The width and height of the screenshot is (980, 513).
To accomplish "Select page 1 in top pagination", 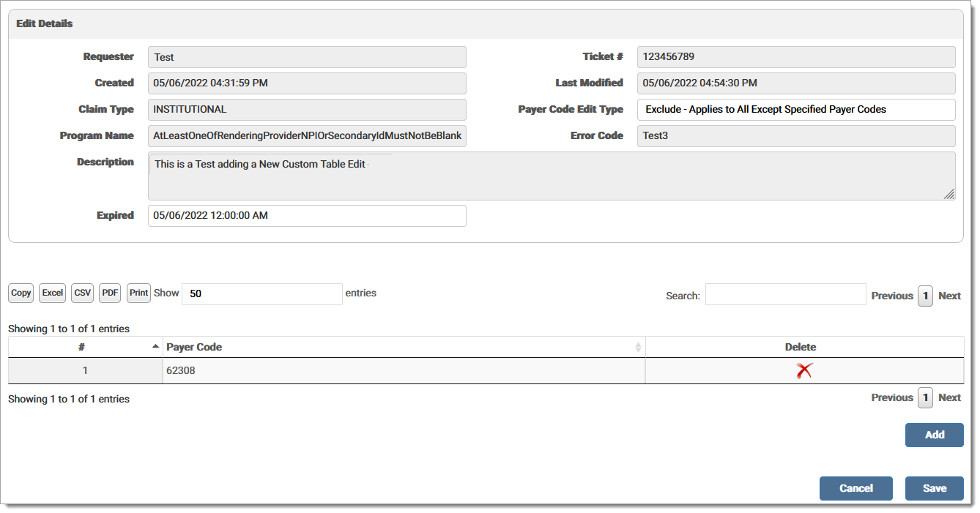I will [925, 296].
